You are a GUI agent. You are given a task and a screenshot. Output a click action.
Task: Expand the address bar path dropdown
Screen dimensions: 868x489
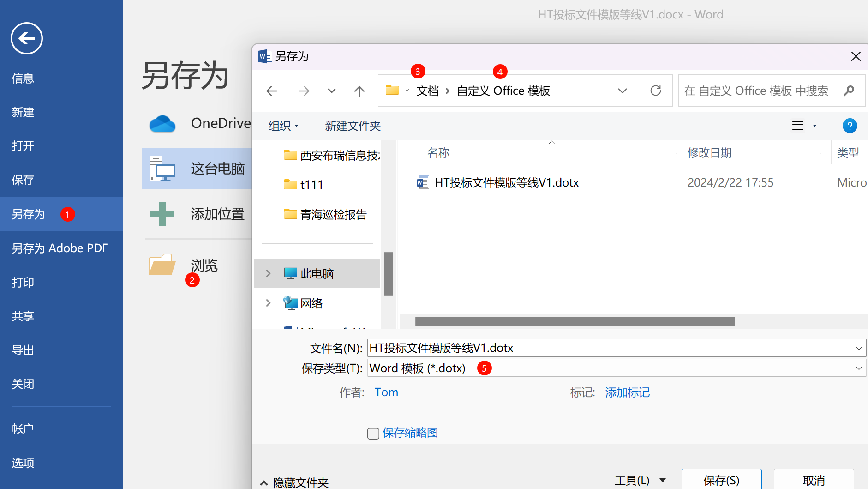[x=623, y=91]
